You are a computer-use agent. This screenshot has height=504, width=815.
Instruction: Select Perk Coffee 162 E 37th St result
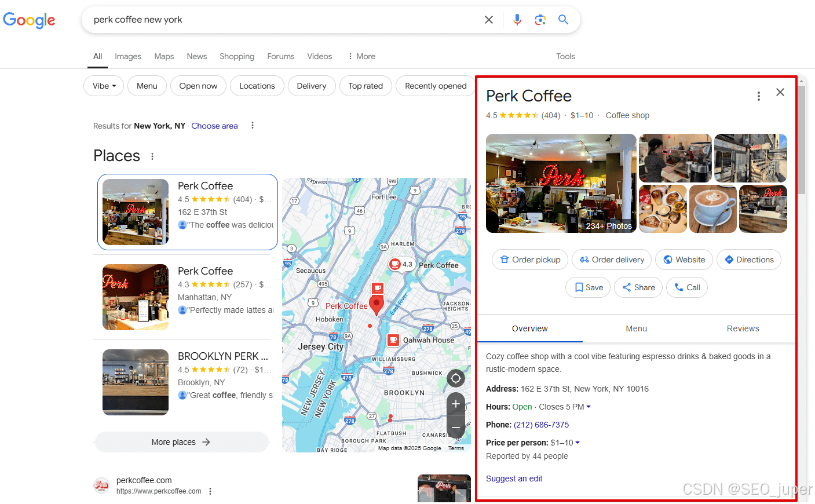[x=188, y=212]
